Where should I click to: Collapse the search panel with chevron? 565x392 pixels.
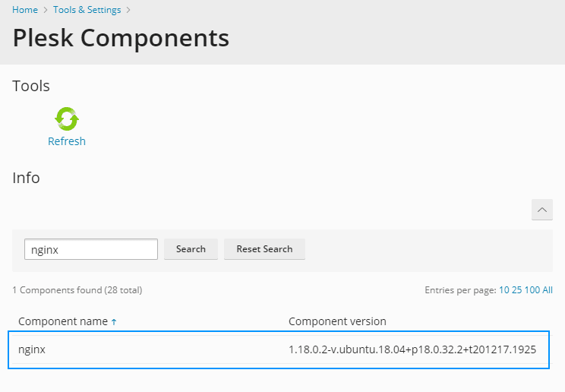click(542, 210)
